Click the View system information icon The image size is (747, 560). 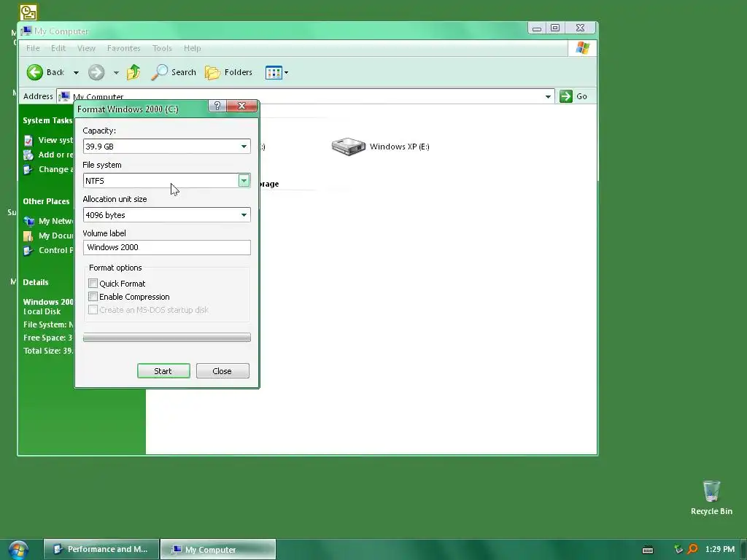click(x=28, y=141)
